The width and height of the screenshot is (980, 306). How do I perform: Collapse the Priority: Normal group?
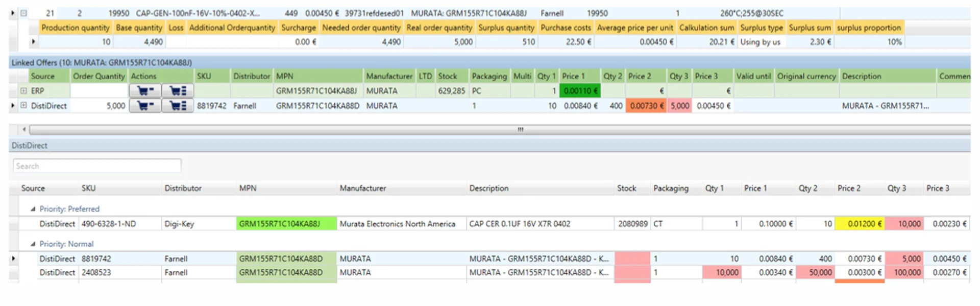pyautogui.click(x=33, y=244)
